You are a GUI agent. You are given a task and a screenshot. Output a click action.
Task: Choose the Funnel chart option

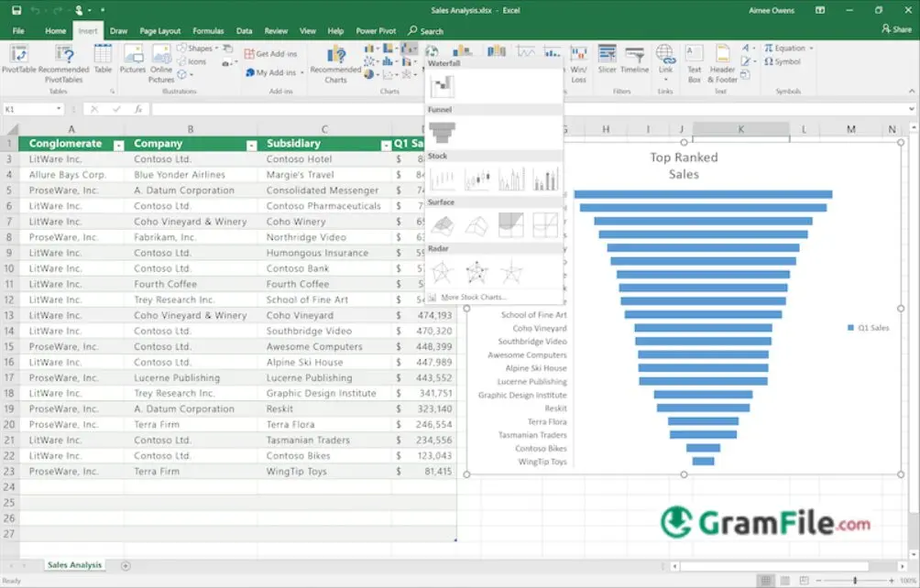click(x=443, y=132)
